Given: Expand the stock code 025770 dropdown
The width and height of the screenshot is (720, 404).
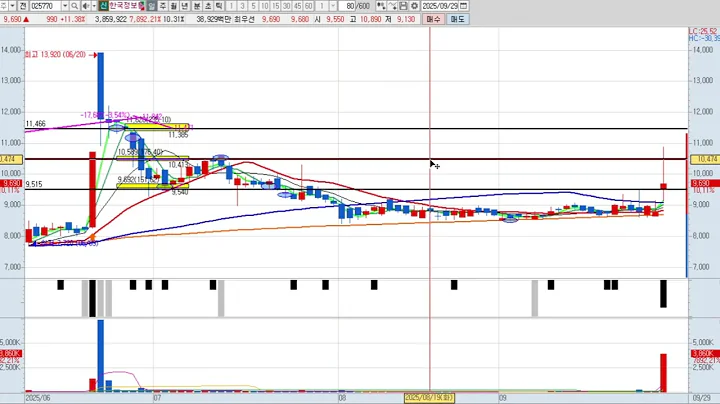Looking at the screenshot, I should click(65, 6).
